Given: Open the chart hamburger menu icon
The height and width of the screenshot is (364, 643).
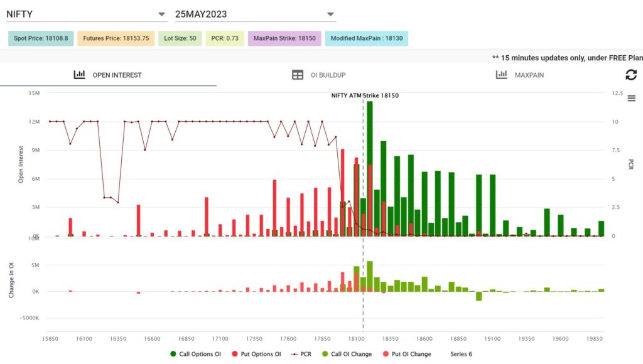Looking at the screenshot, I should click(631, 99).
